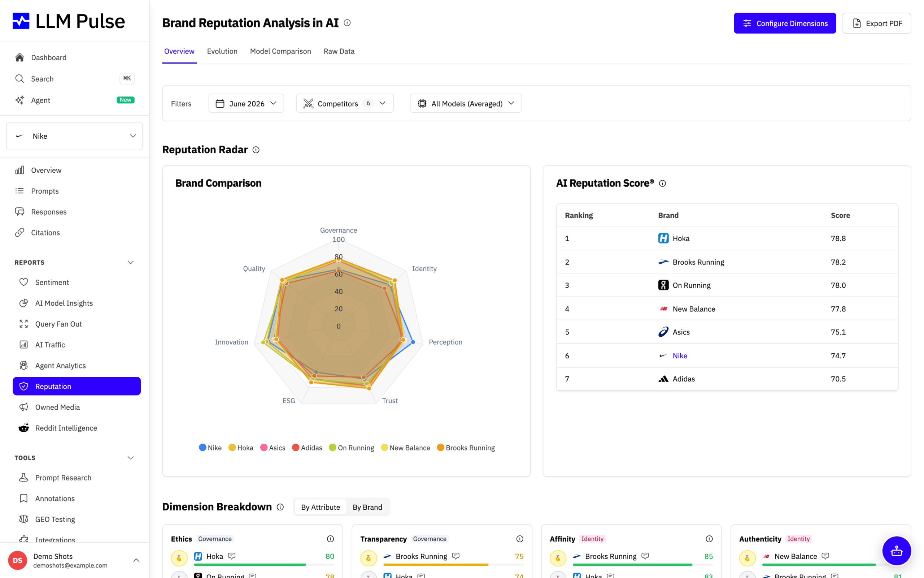Click the Nike link in ranking table

click(x=680, y=356)
